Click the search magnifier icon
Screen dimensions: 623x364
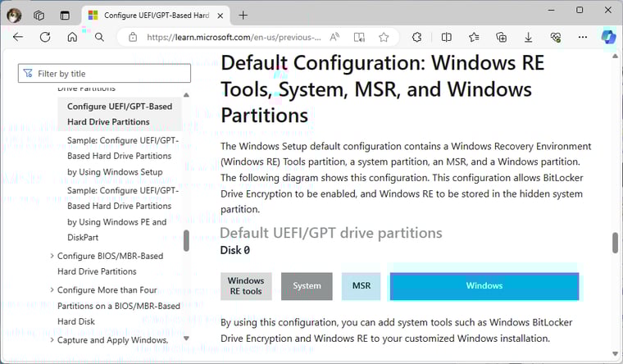99,37
